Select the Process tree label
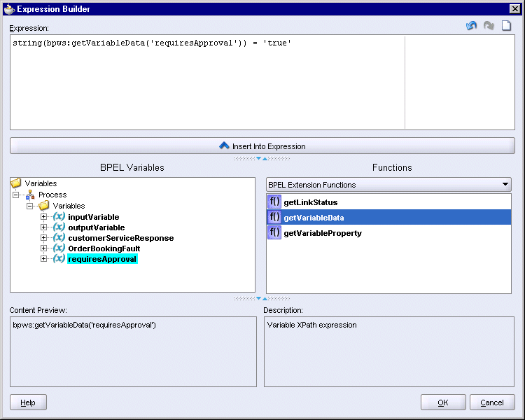Screen dimensions: 525x420 click(x=52, y=195)
